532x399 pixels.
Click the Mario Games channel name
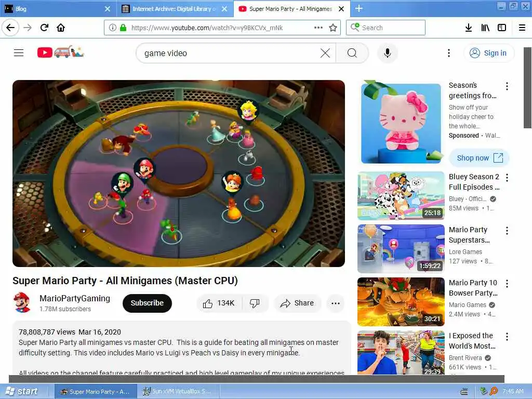coord(468,304)
